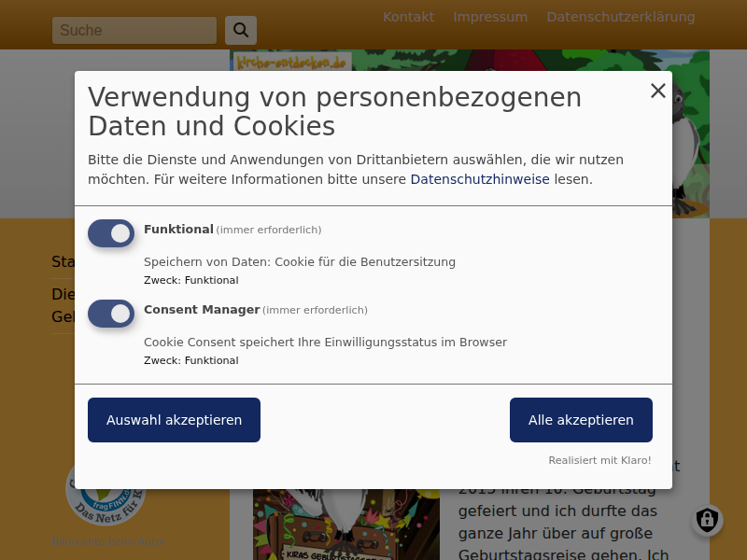This screenshot has width=747, height=560.
Task: Click the Consent Manager service label
Action: (x=202, y=310)
